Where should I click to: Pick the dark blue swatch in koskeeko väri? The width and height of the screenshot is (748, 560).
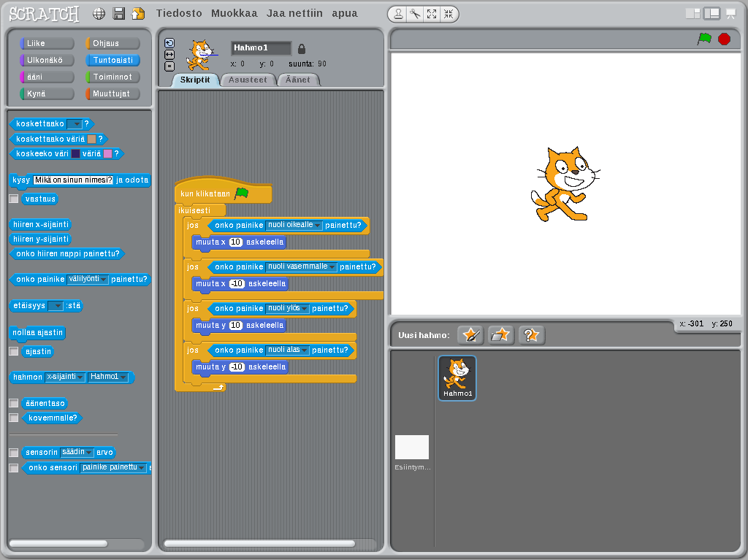(x=75, y=153)
